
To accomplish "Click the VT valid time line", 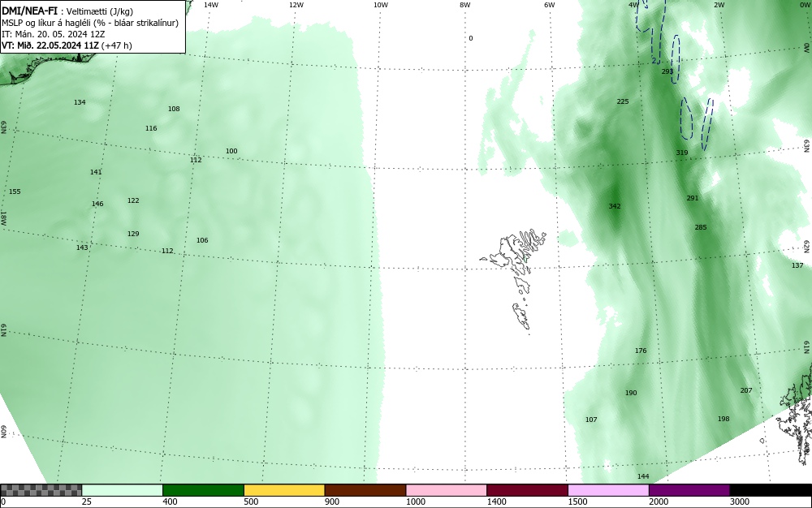I will [x=67, y=45].
